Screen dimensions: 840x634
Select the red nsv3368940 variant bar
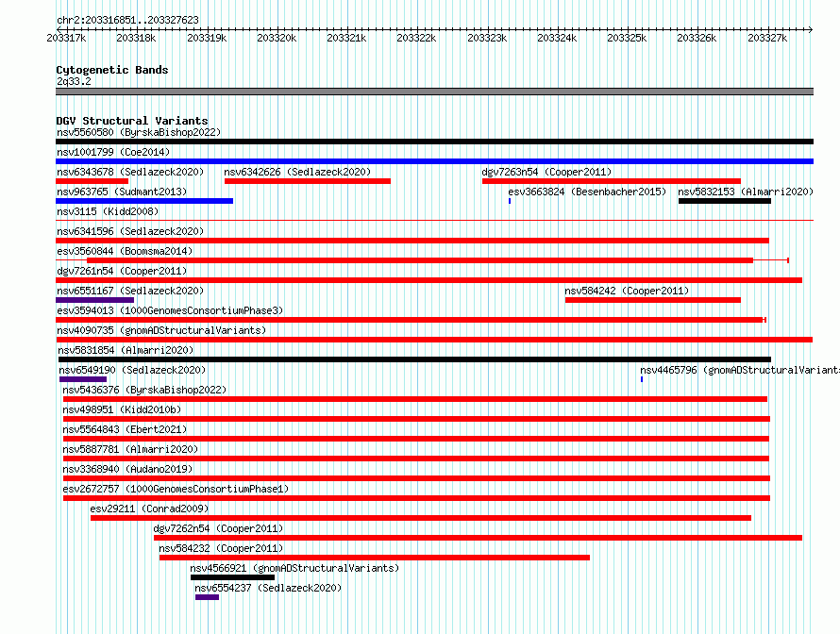click(417, 478)
